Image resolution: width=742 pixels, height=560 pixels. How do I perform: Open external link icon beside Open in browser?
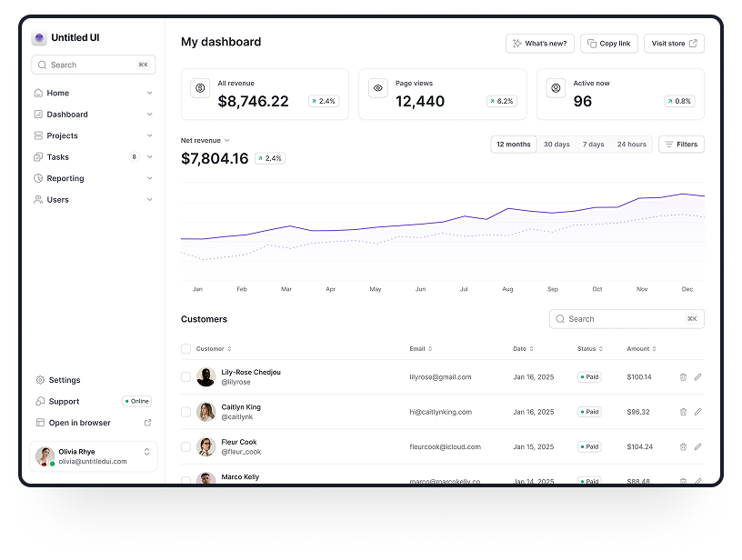tap(147, 423)
